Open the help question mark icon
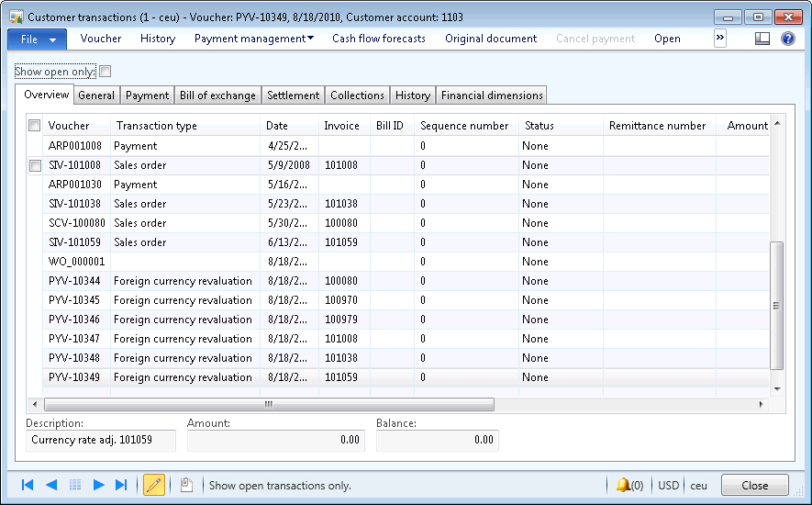The width and height of the screenshot is (812, 505). coord(787,39)
